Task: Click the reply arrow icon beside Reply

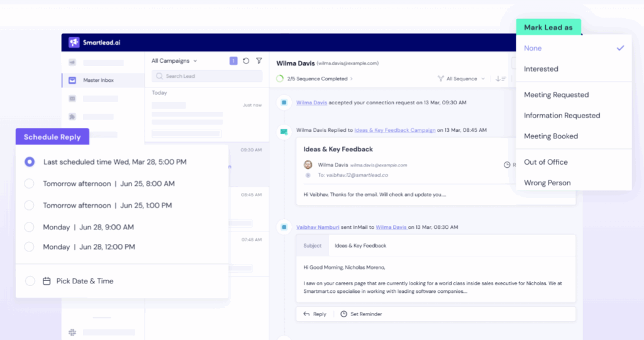Action: click(306, 314)
